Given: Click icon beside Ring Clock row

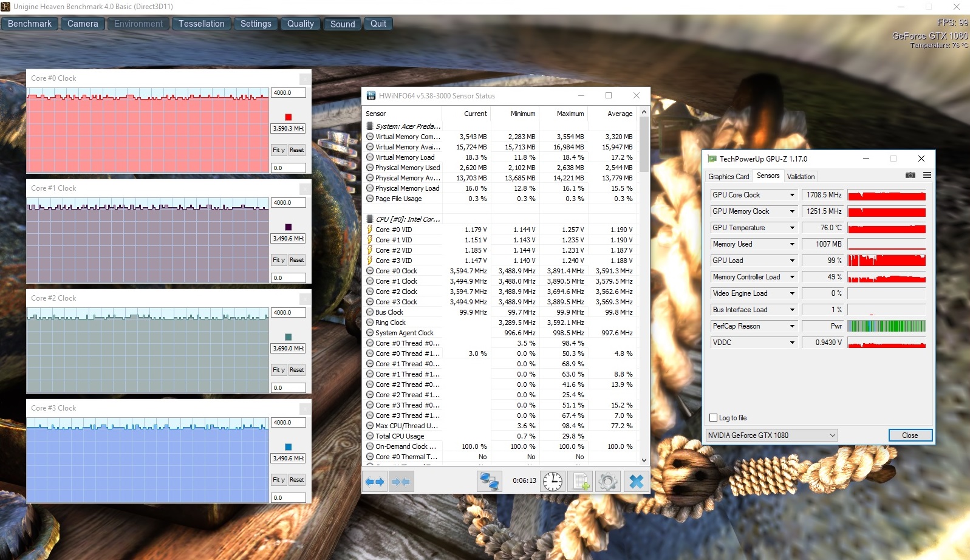Looking at the screenshot, I should pos(370,323).
